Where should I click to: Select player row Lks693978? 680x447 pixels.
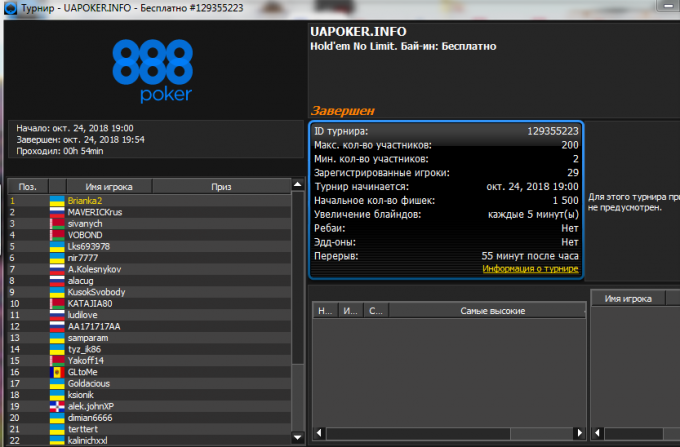149,246
